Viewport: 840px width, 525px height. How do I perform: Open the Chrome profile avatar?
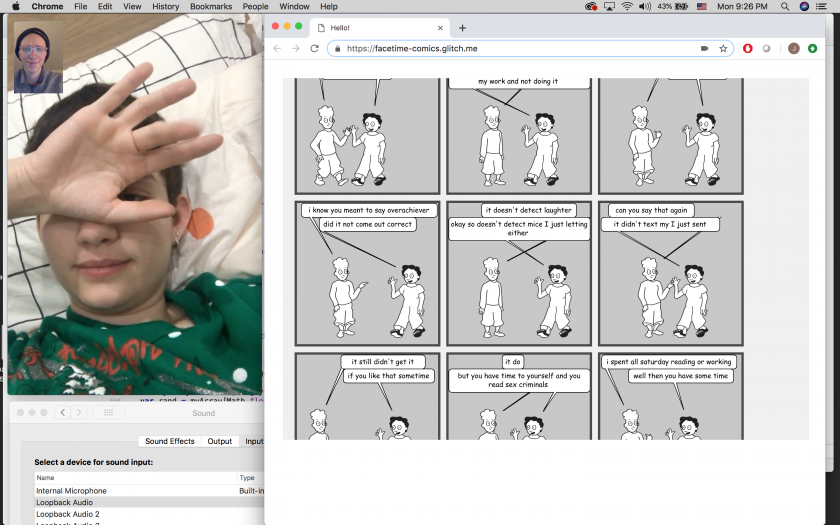tap(794, 48)
